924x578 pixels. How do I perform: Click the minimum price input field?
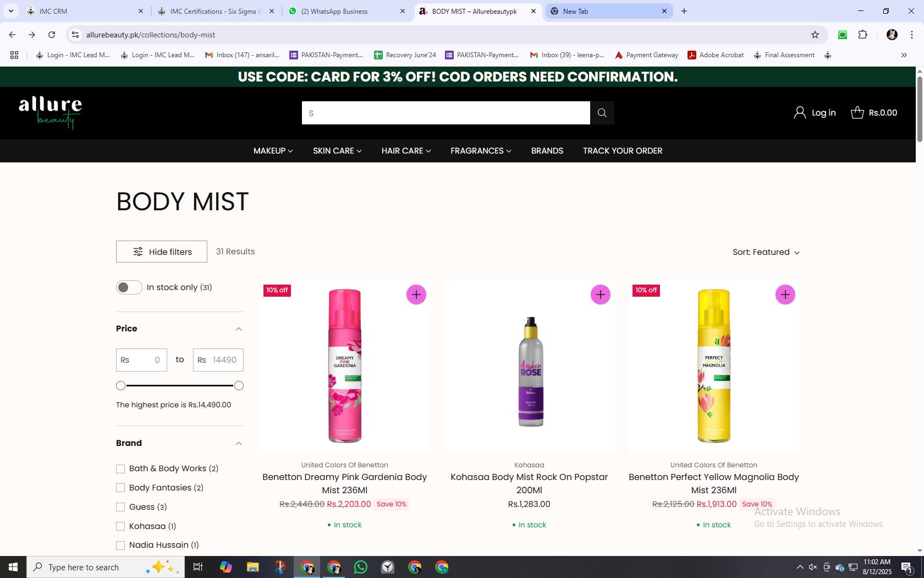[141, 360]
